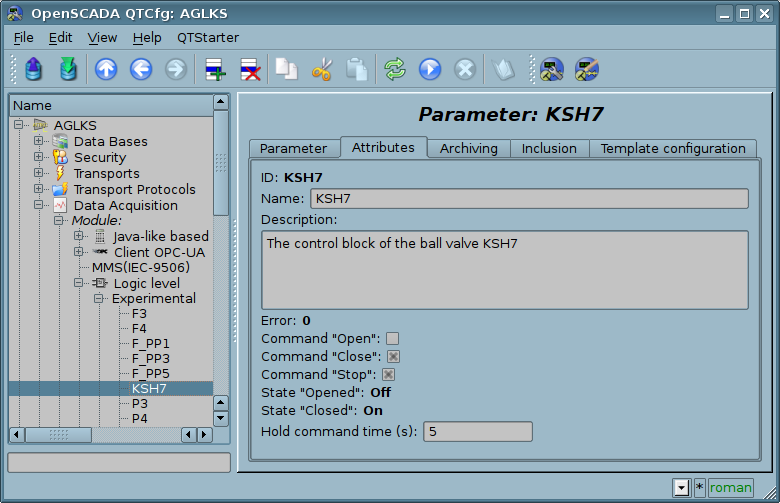Viewport: 780px width, 503px height.
Task: Select P3 parameter in the tree
Action: point(140,403)
